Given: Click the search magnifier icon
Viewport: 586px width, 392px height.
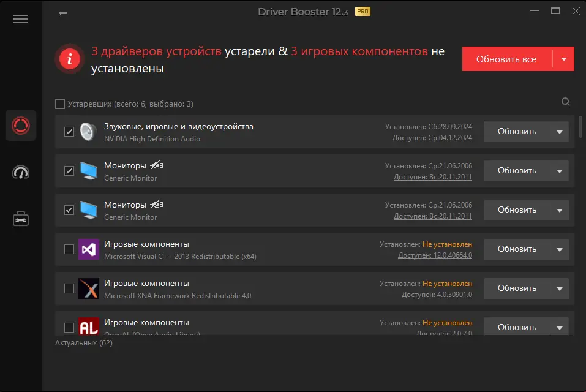Looking at the screenshot, I should pyautogui.click(x=565, y=102).
